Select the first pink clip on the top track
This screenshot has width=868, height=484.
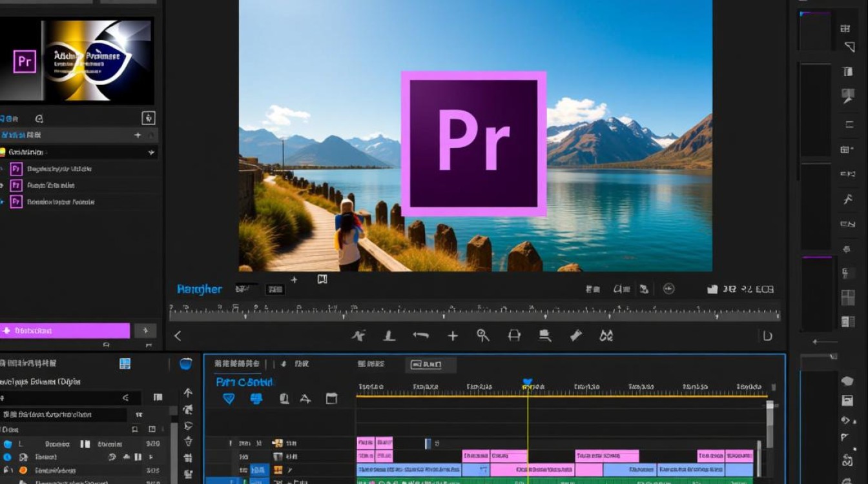(x=366, y=443)
